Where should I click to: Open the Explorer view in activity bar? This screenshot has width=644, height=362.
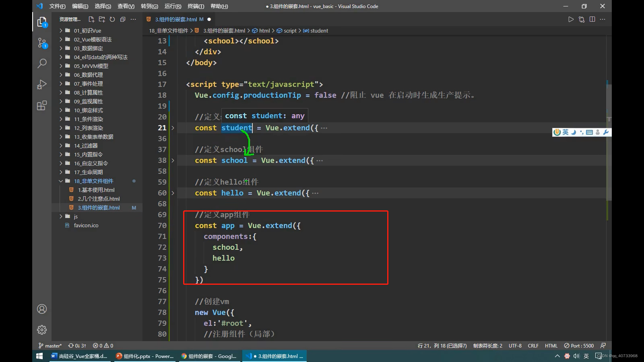click(42, 22)
